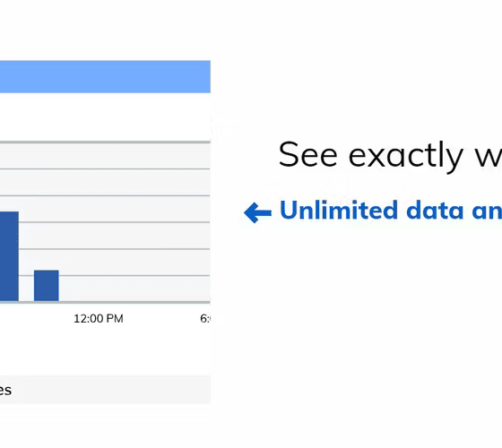Image resolution: width=502 pixels, height=448 pixels.
Task: Click the blue left-pointing arrow icon
Action: pos(258,212)
